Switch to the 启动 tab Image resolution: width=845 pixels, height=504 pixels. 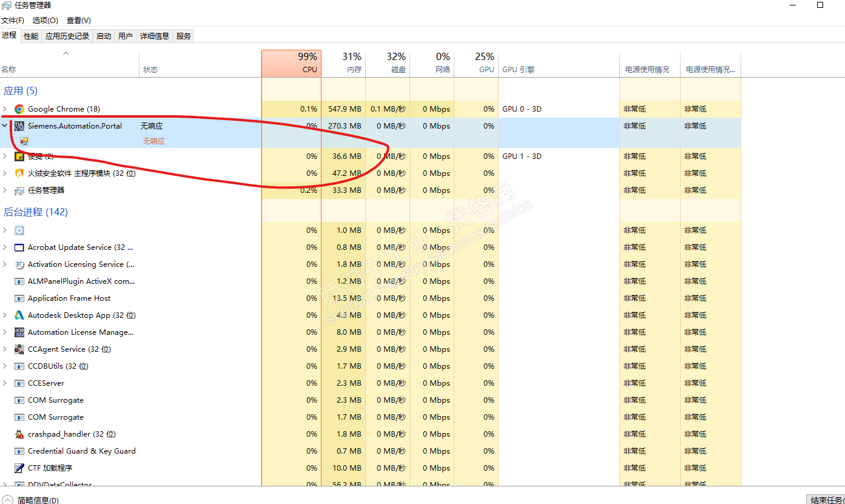[104, 36]
